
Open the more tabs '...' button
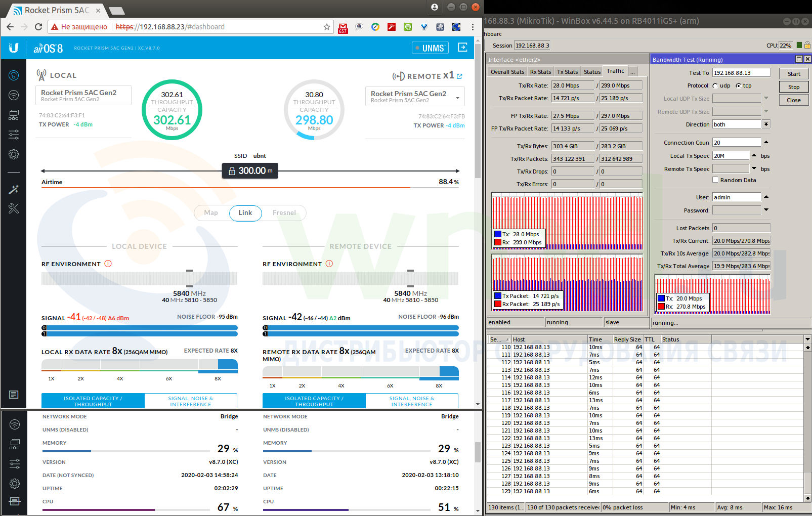coord(632,72)
